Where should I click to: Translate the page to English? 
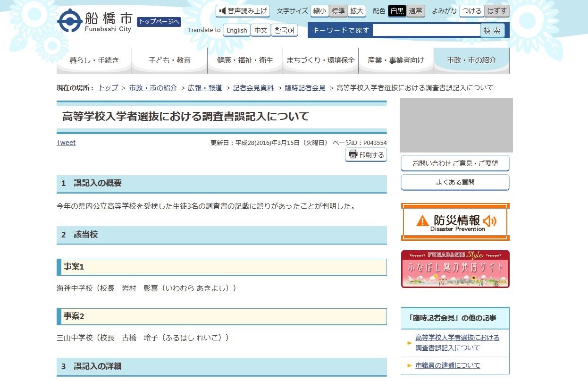[x=236, y=30]
